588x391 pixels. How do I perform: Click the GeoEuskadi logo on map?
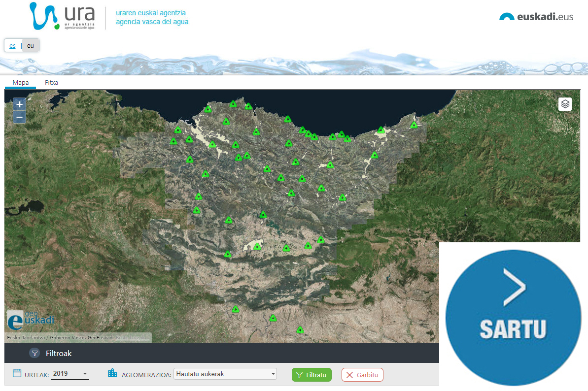pyautogui.click(x=31, y=320)
